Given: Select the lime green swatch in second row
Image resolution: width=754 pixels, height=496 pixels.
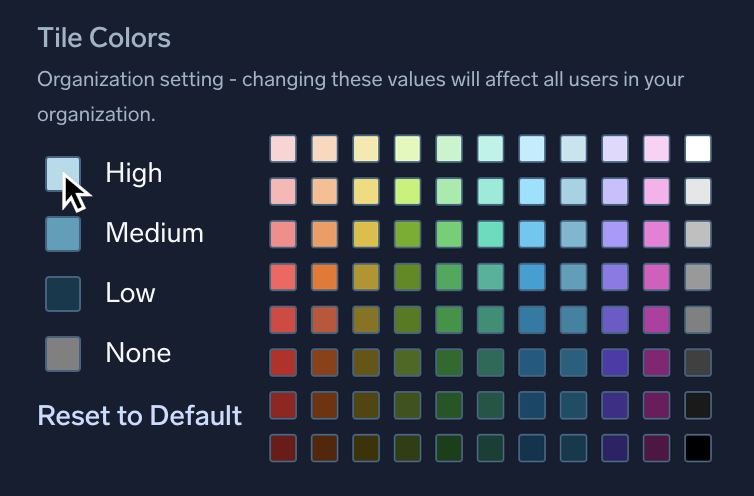Looking at the screenshot, I should [x=408, y=191].
